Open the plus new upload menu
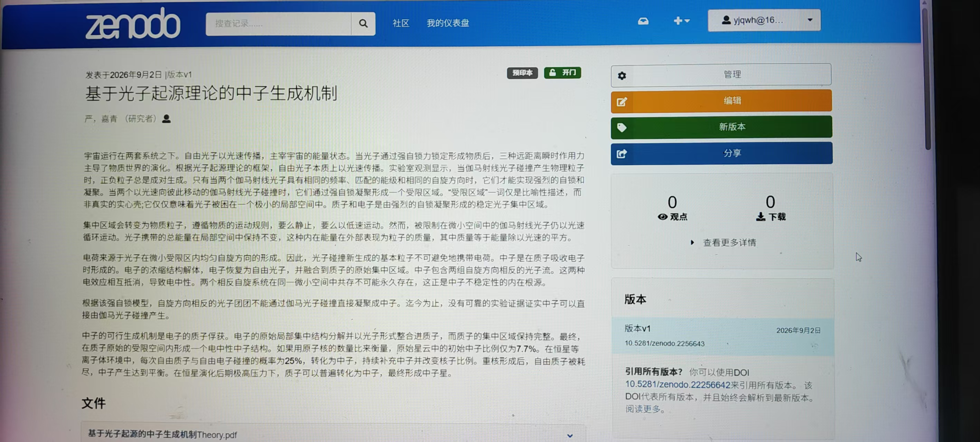Viewport: 980px width, 442px height. (681, 21)
